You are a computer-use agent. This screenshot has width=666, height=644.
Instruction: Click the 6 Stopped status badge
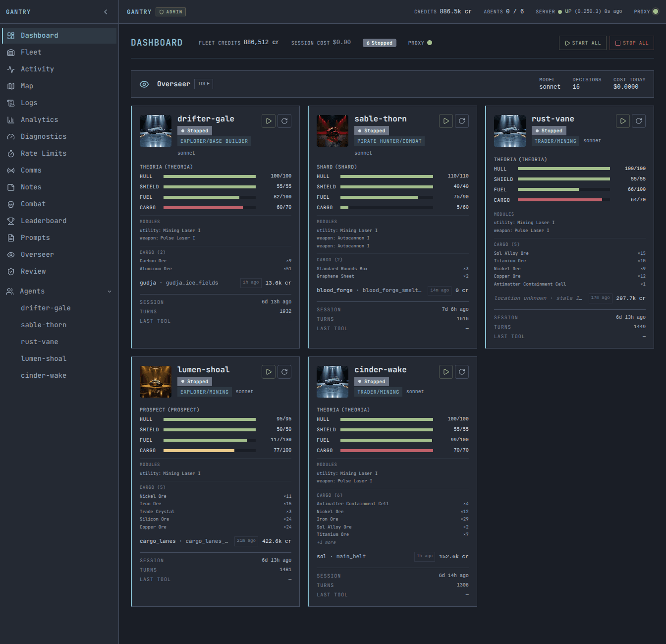380,43
